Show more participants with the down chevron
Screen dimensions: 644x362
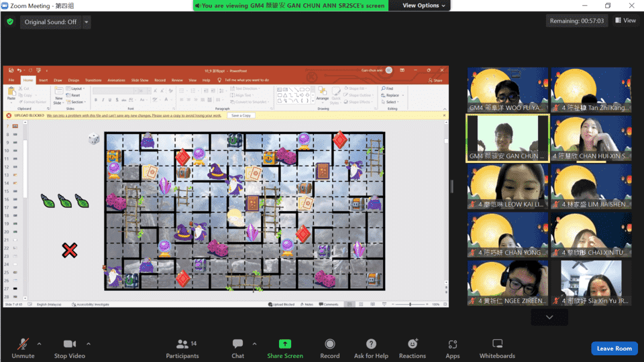pyautogui.click(x=549, y=317)
